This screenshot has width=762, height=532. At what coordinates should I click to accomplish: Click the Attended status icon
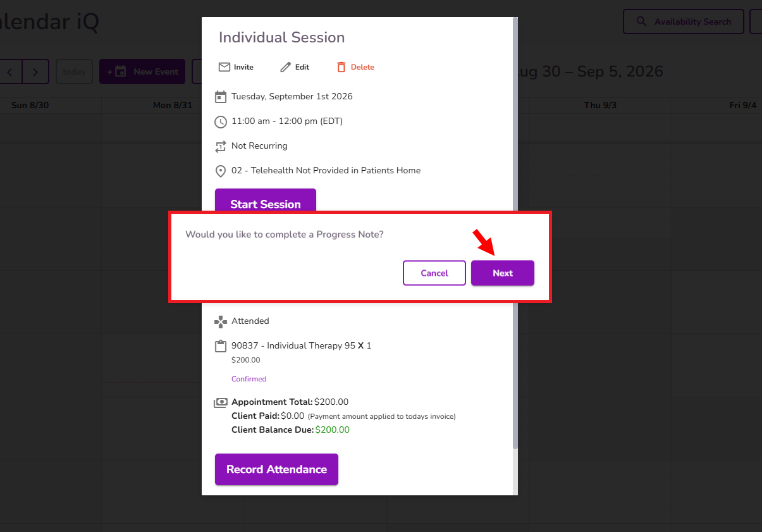click(221, 322)
